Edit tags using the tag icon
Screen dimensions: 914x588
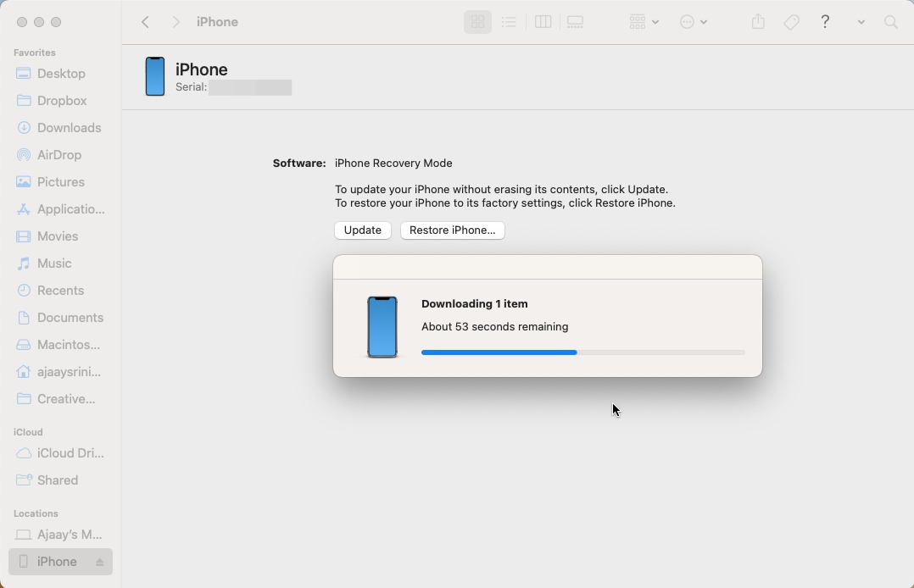(x=791, y=22)
